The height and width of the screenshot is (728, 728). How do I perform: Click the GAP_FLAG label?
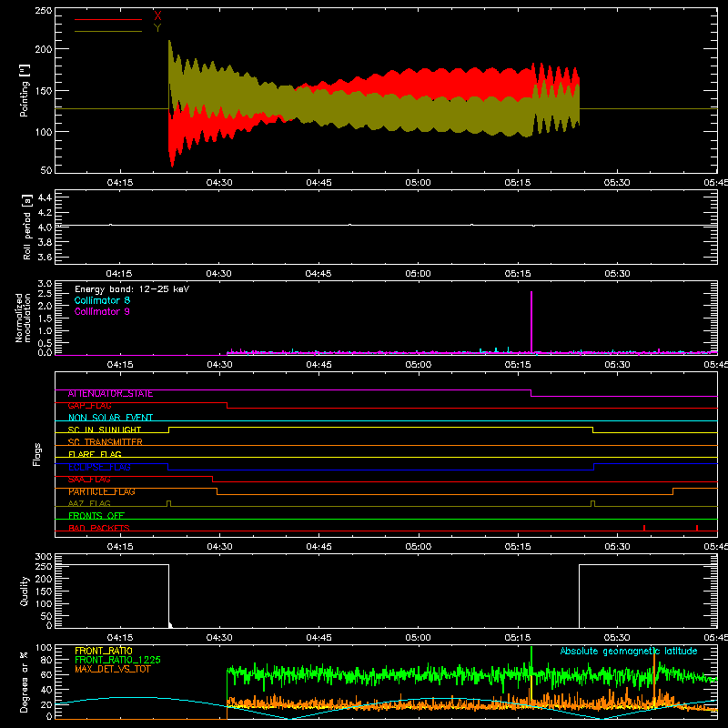(x=89, y=406)
